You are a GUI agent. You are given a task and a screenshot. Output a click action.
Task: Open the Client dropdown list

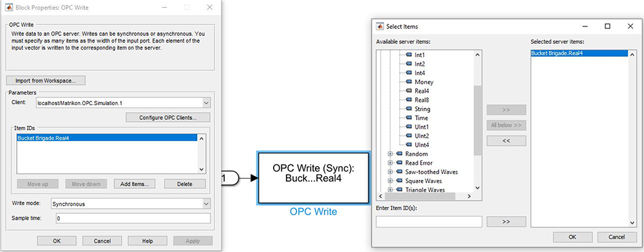click(206, 102)
